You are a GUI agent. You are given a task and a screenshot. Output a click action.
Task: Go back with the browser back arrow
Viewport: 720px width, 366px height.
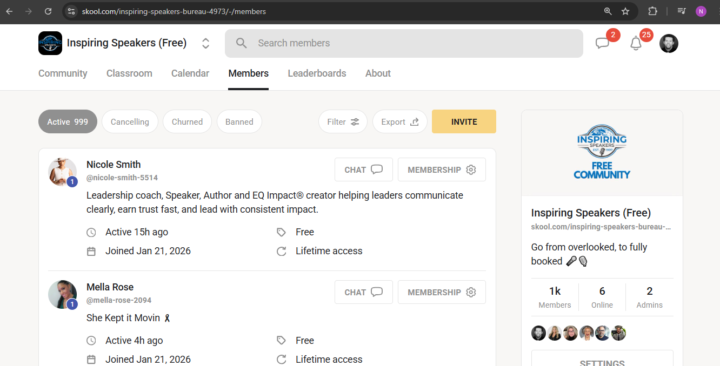click(9, 11)
